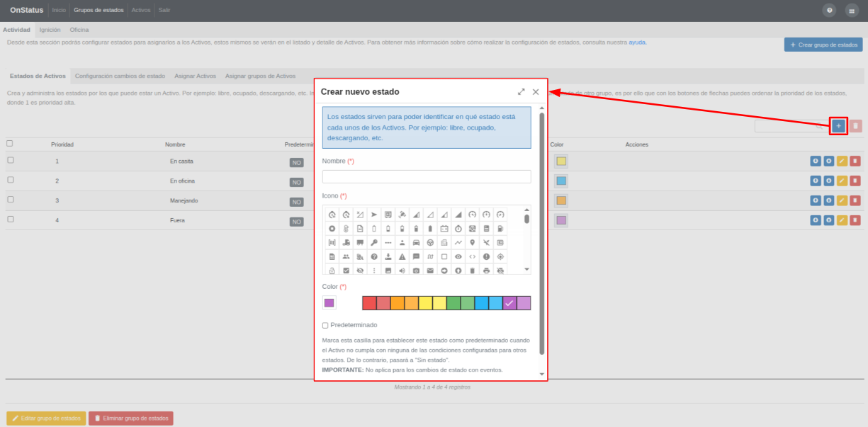Image resolution: width=868 pixels, height=427 pixels.
Task: Open Configuración cambios de estado tab
Action: tap(120, 76)
